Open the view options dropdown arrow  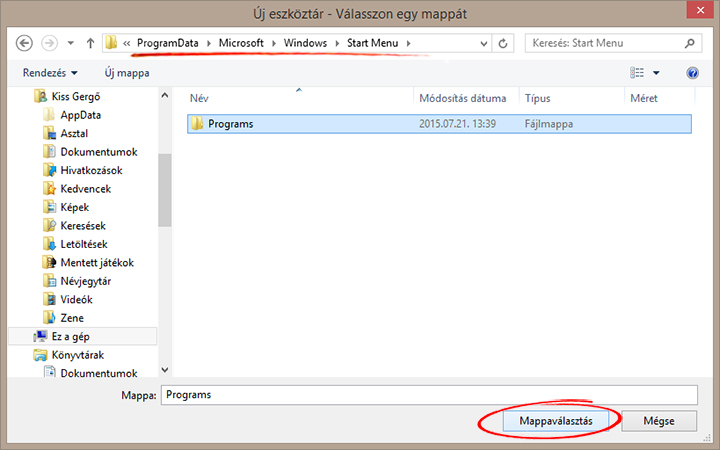click(656, 73)
